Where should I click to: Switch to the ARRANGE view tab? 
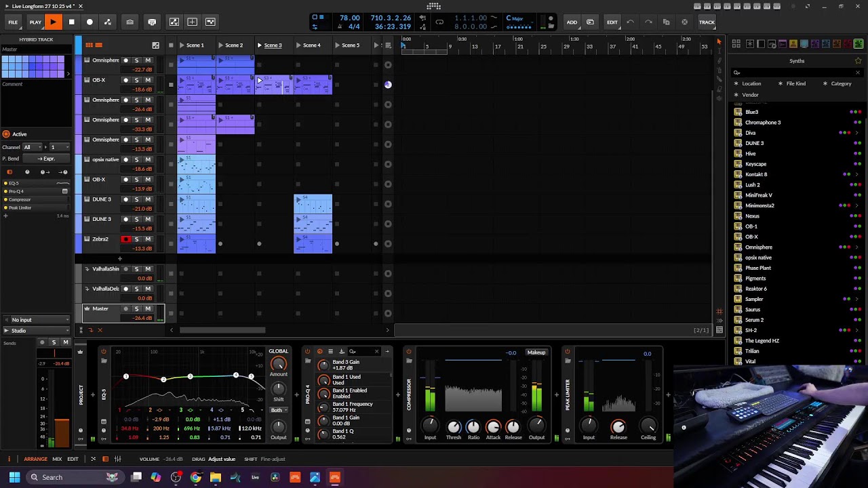pyautogui.click(x=35, y=460)
